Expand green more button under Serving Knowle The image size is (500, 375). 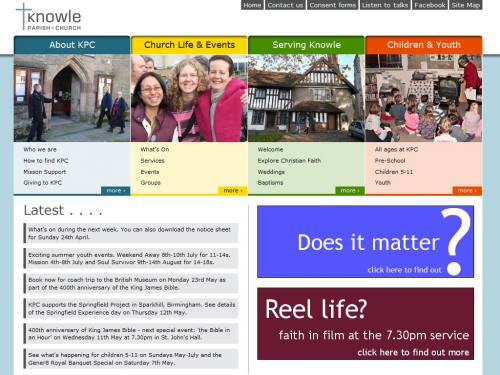[350, 190]
